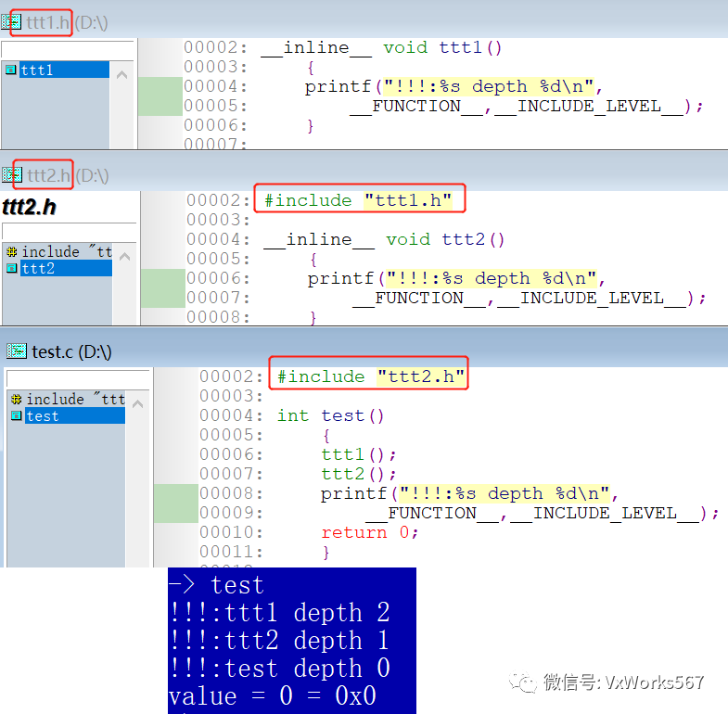Select the test function symbol icon
This screenshot has width=728, height=714.
pyautogui.click(x=17, y=415)
